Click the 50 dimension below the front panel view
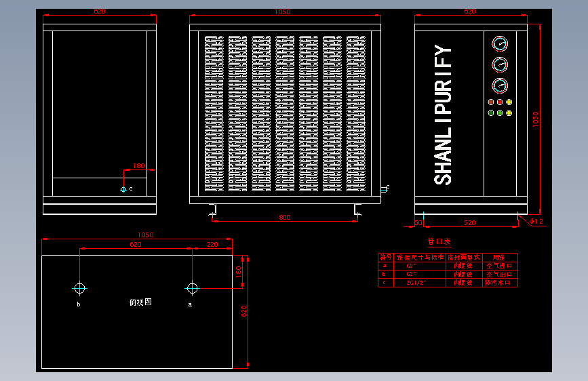This screenshot has height=381, width=588. click(x=418, y=223)
